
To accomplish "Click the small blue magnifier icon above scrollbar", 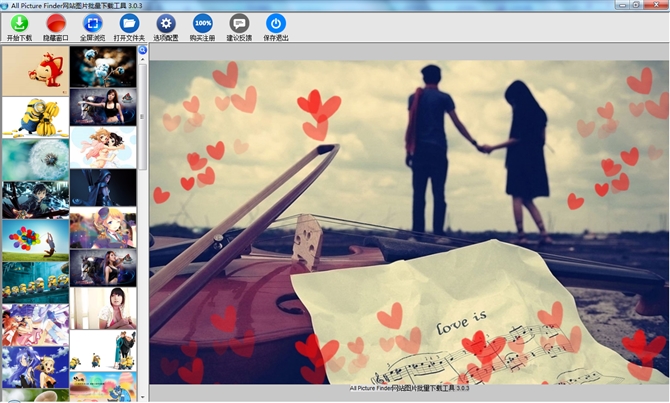I will [x=143, y=49].
